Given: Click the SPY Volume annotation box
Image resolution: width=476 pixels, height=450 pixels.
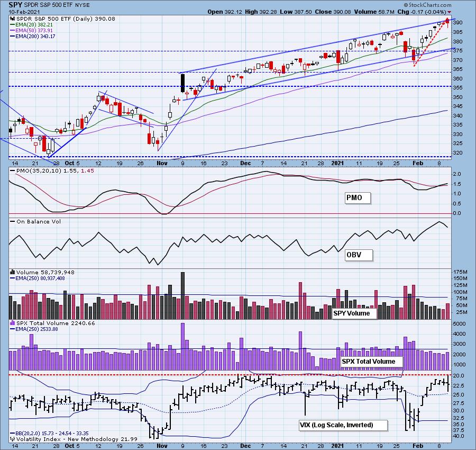Looking at the screenshot, I should pos(354,313).
